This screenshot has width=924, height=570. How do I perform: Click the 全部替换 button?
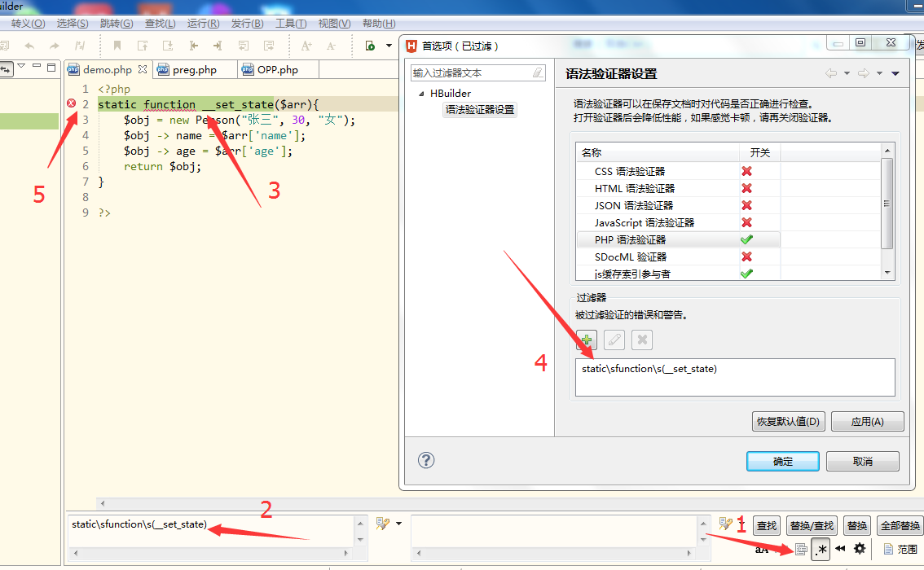pyautogui.click(x=900, y=525)
